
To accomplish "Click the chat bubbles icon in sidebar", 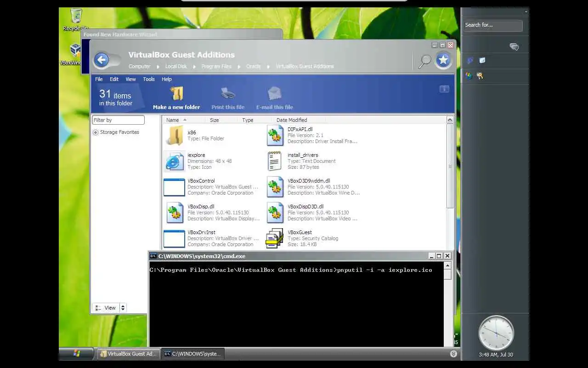I will pyautogui.click(x=514, y=46).
